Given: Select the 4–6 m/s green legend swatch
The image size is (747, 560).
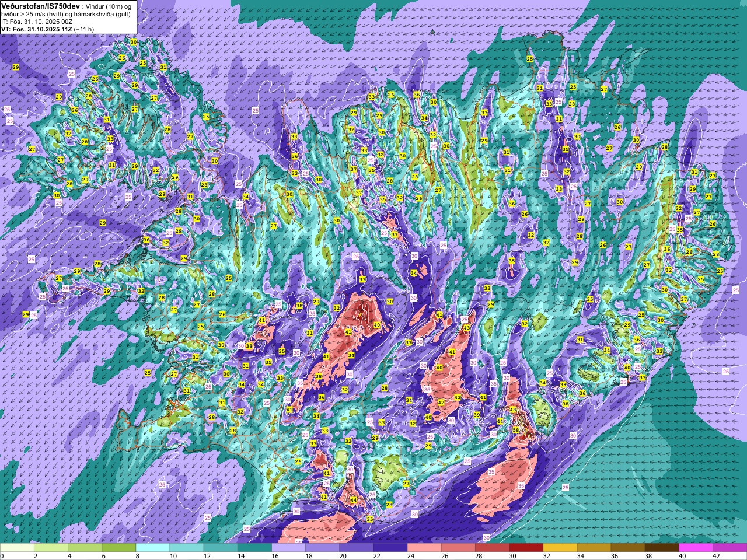Looking at the screenshot, I should tap(85, 548).
